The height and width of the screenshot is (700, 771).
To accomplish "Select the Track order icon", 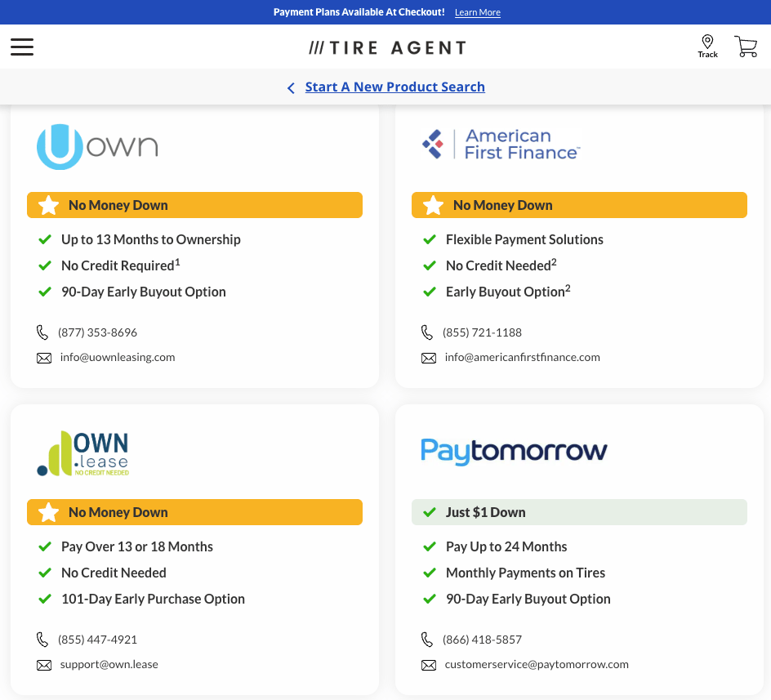I will click(707, 45).
